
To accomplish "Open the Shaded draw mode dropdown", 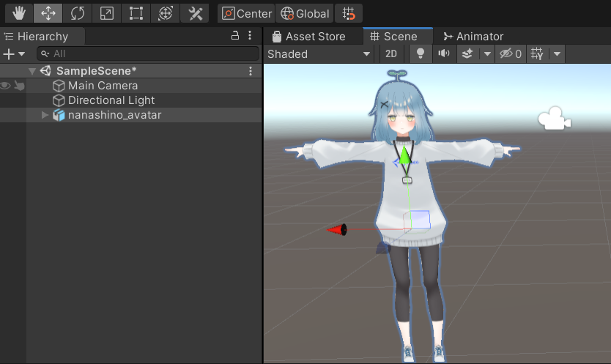I will pos(319,53).
